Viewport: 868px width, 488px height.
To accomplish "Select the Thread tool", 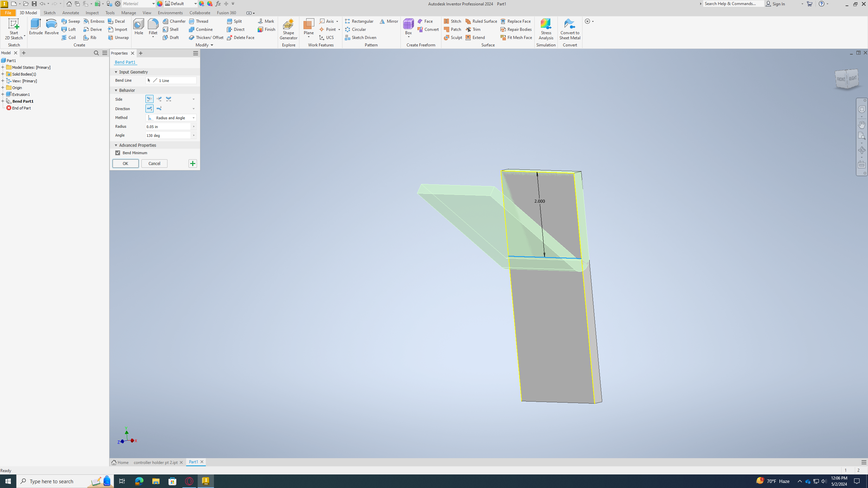I will tap(199, 21).
